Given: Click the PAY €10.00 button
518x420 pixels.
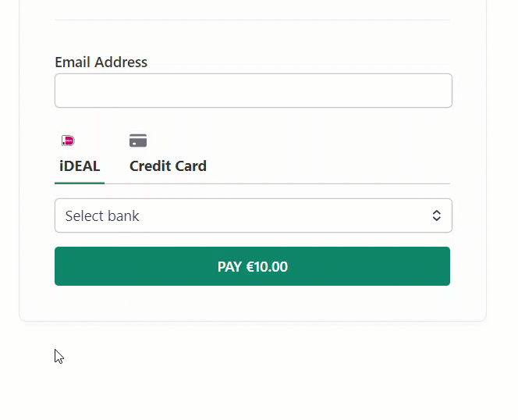Looking at the screenshot, I should tap(253, 266).
